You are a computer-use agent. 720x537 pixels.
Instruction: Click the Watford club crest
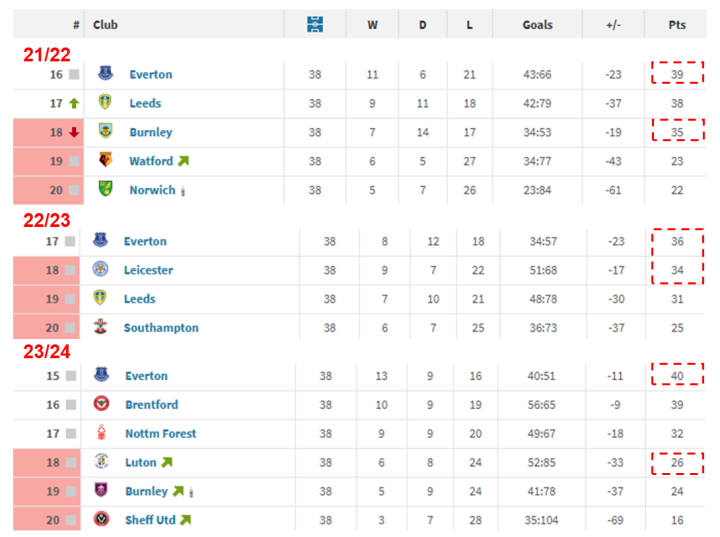pos(105,161)
